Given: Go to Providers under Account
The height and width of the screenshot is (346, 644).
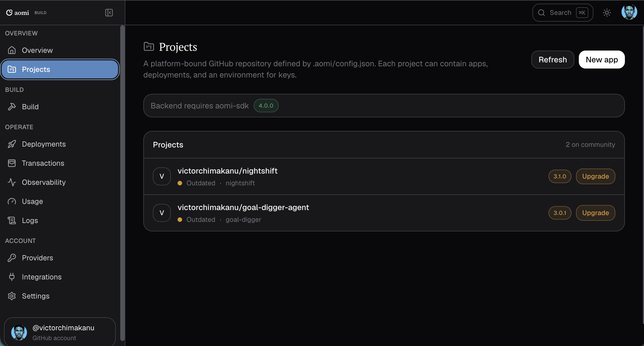Looking at the screenshot, I should pos(60,258).
